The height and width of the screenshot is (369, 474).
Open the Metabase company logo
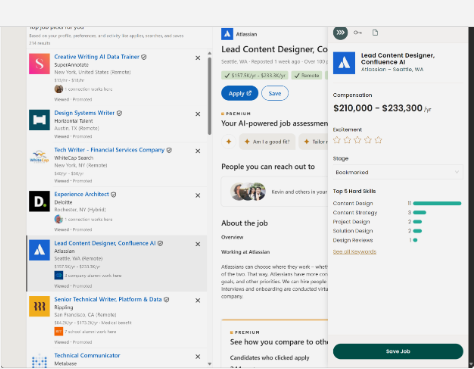click(39, 360)
